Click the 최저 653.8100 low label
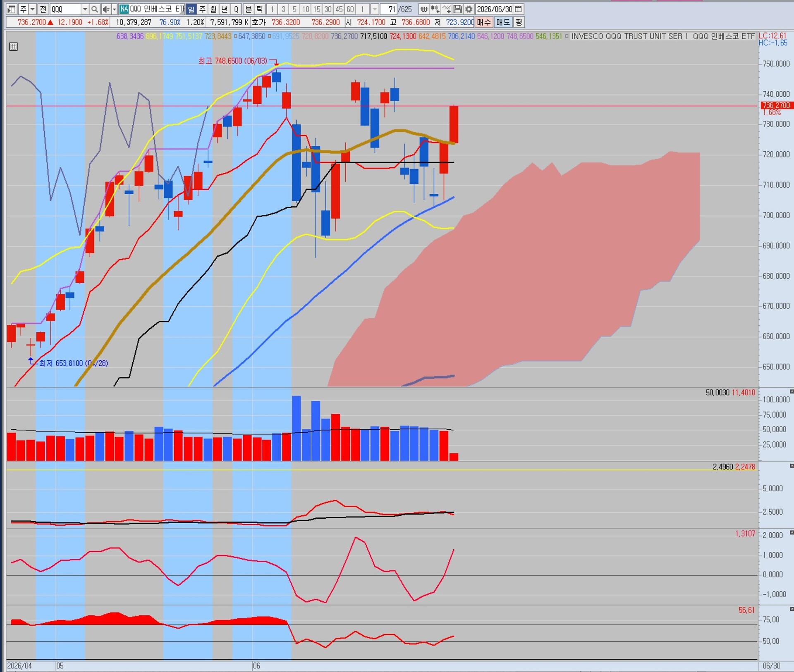Viewport: 794px width, 672px height. (74, 363)
